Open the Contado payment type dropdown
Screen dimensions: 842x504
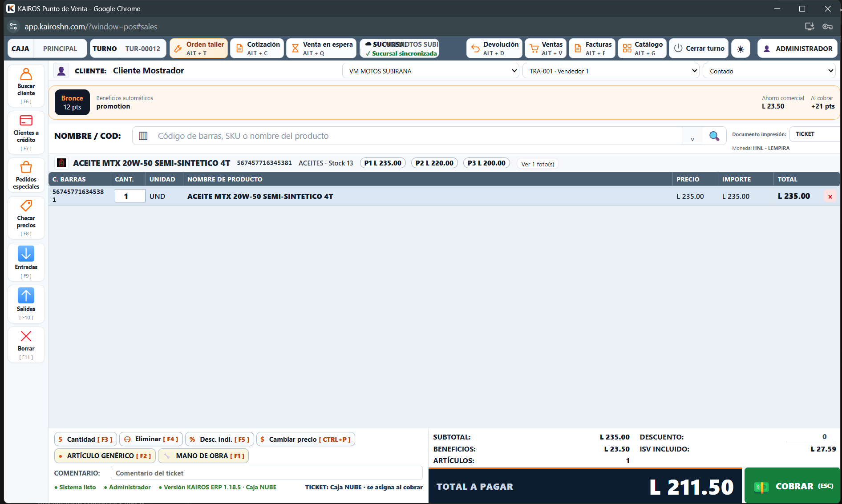(769, 71)
